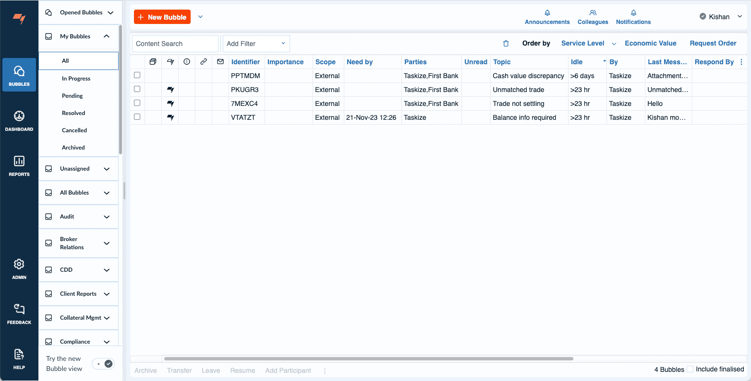Click the envelope column header icon

pos(220,62)
